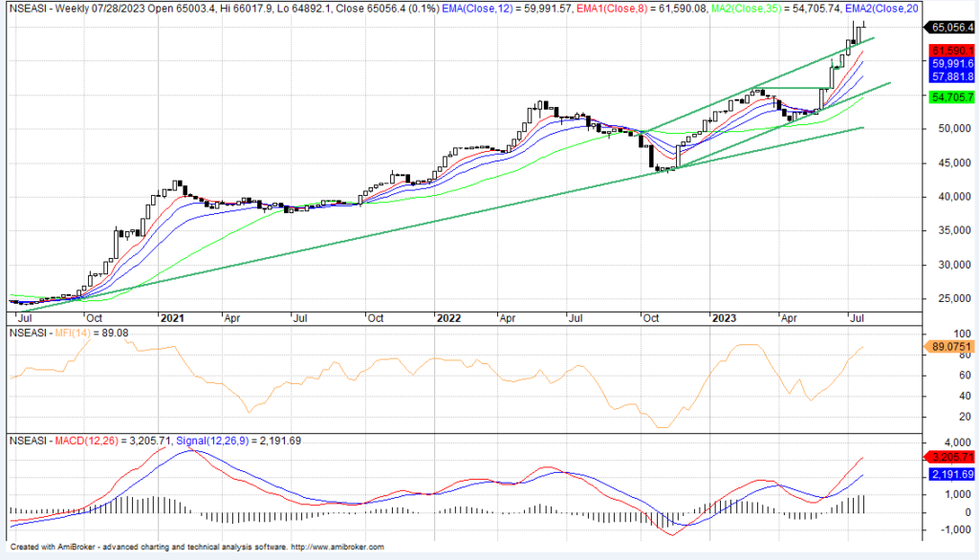This screenshot has width=979, height=560.
Task: Click the red 3,205.71 MACD value tag
Action: [x=952, y=458]
